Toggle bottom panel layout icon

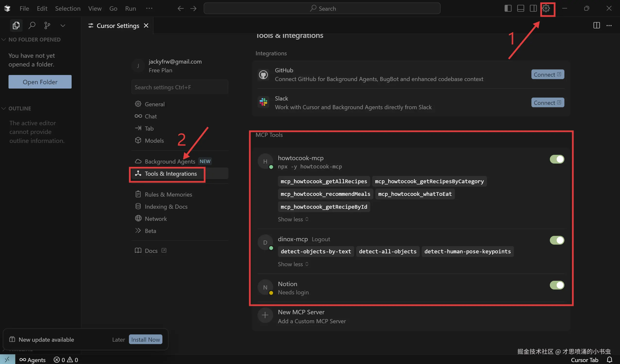point(521,8)
